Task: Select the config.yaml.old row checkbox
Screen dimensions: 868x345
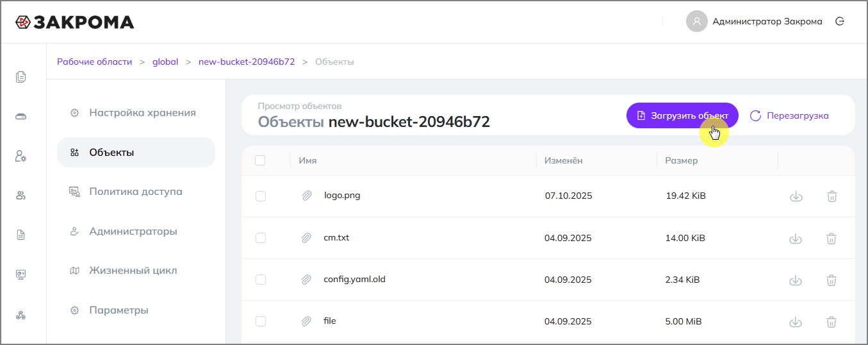Action: tap(260, 280)
